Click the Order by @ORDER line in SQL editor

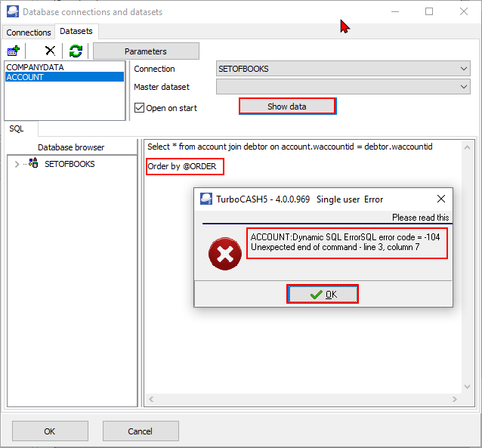[182, 166]
